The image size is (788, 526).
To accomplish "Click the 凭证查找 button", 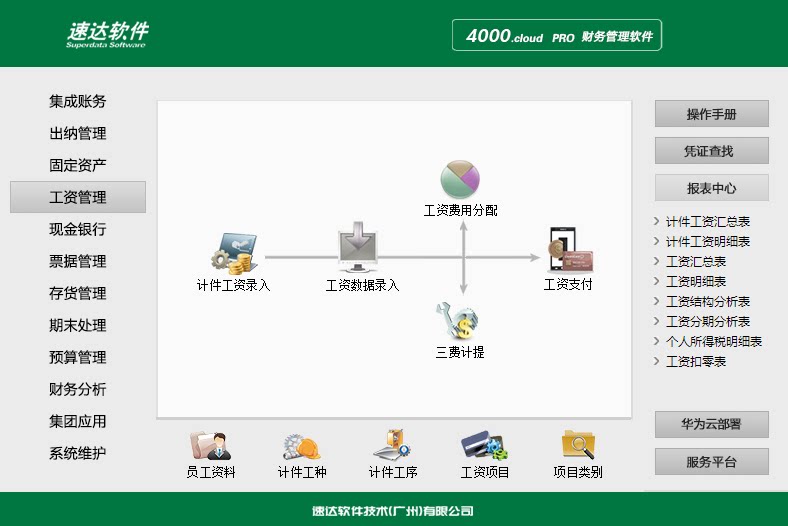I will tap(712, 151).
